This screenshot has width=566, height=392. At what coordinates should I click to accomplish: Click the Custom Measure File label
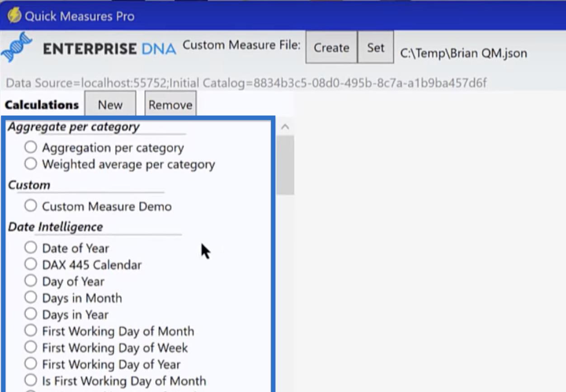(x=241, y=45)
